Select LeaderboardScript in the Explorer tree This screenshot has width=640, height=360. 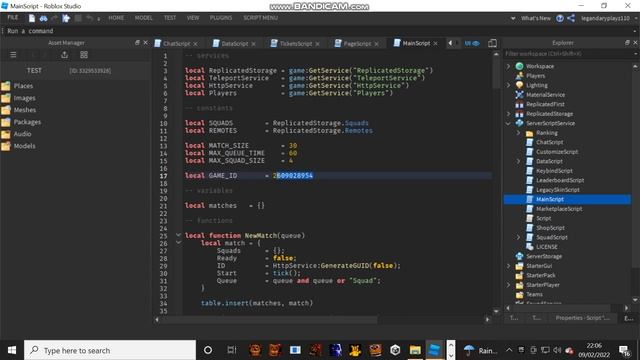click(560, 180)
